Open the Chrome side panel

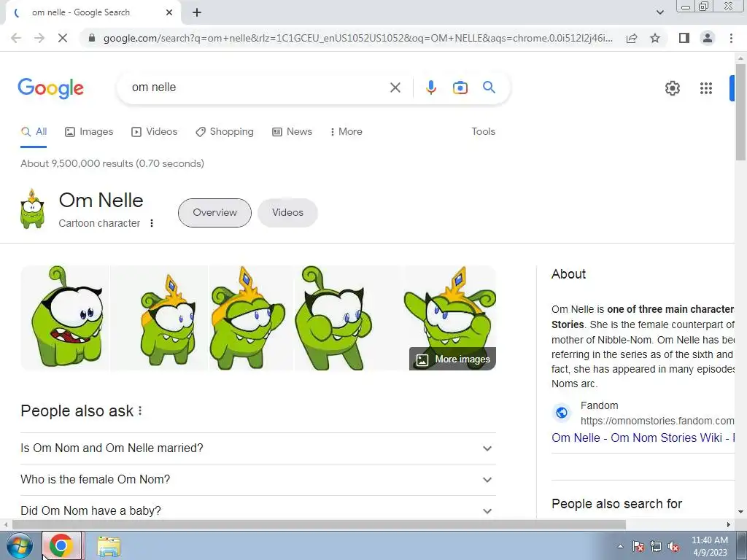[x=684, y=38]
